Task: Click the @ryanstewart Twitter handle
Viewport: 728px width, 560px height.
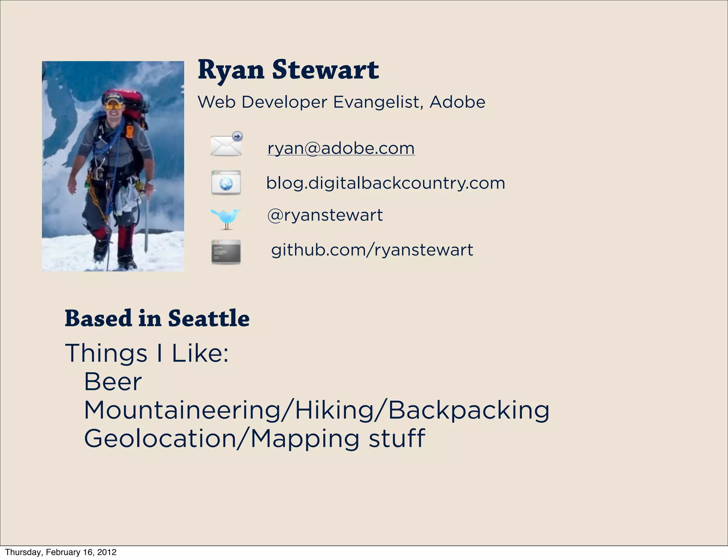Action: click(325, 215)
